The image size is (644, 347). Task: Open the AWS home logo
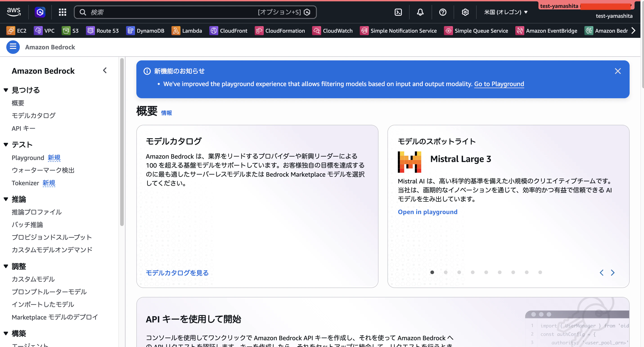[x=14, y=12]
